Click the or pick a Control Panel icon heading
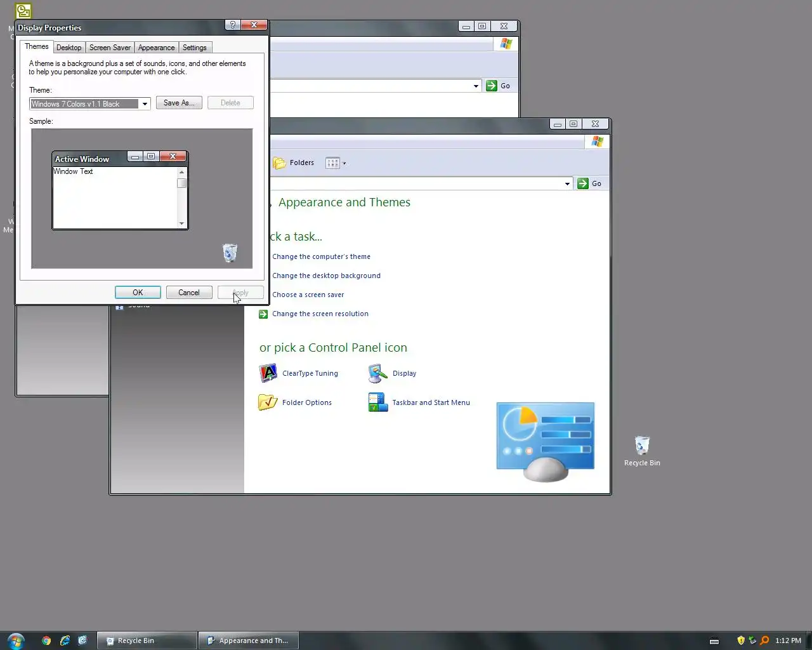The height and width of the screenshot is (650, 812). click(x=333, y=348)
